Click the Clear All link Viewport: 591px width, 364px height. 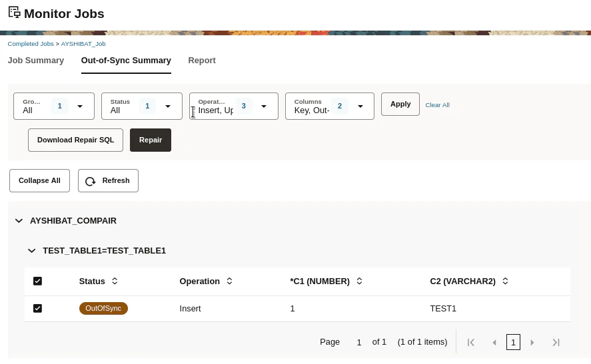click(x=437, y=105)
